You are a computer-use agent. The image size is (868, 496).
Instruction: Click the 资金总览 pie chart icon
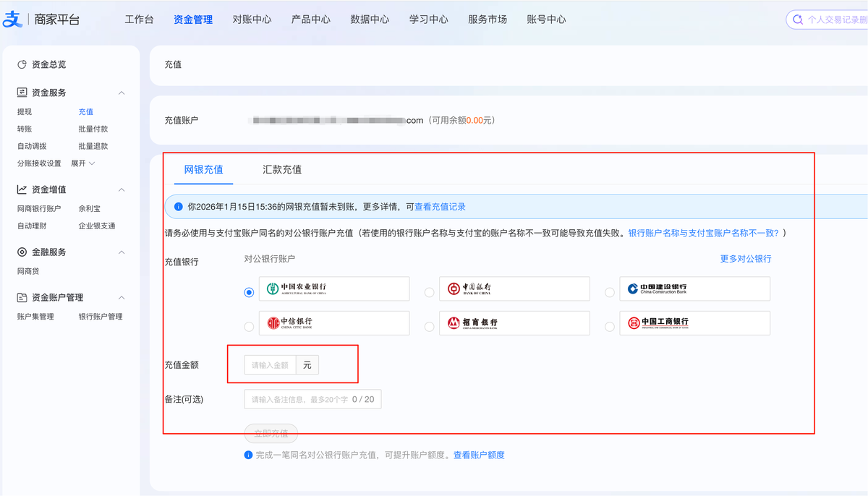(x=22, y=64)
